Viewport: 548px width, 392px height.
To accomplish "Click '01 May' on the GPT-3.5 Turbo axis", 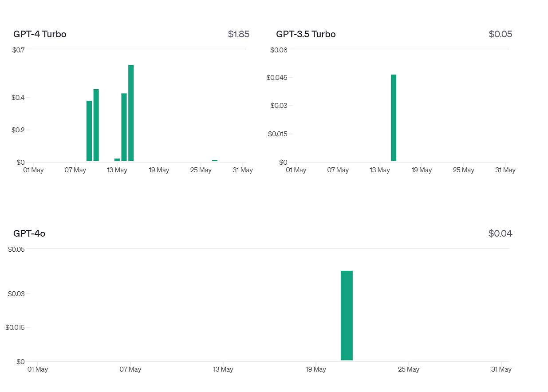I will (x=296, y=170).
